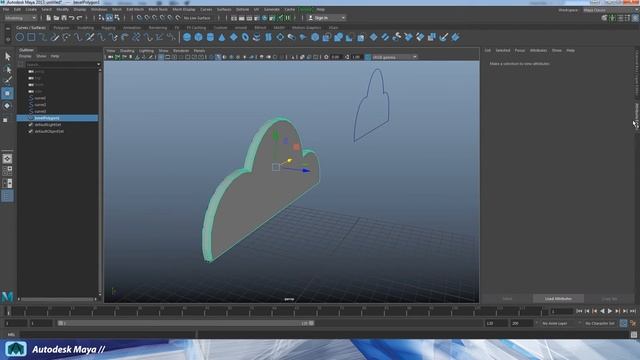Click the Open Scene folder icon
This screenshot has width=640, height=360.
pos(56,18)
